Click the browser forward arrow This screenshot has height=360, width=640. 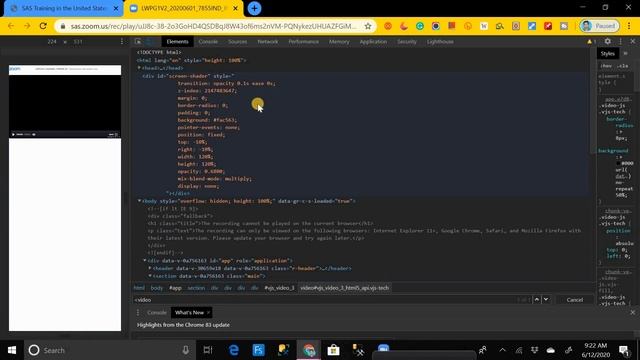[x=27, y=26]
